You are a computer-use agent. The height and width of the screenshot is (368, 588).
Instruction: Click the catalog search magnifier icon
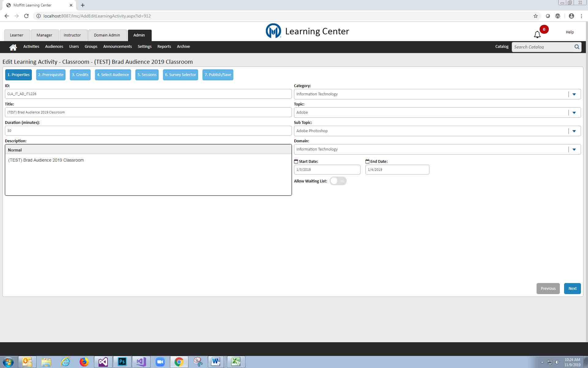click(577, 47)
